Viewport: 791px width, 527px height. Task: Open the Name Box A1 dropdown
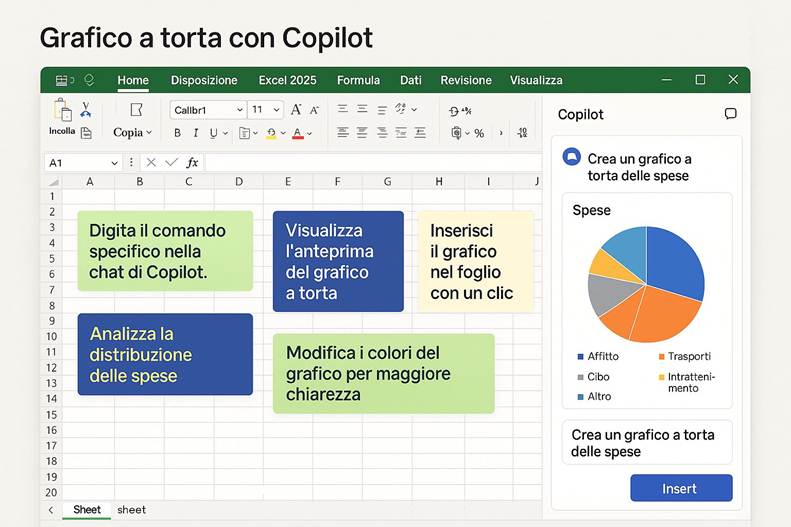[115, 163]
